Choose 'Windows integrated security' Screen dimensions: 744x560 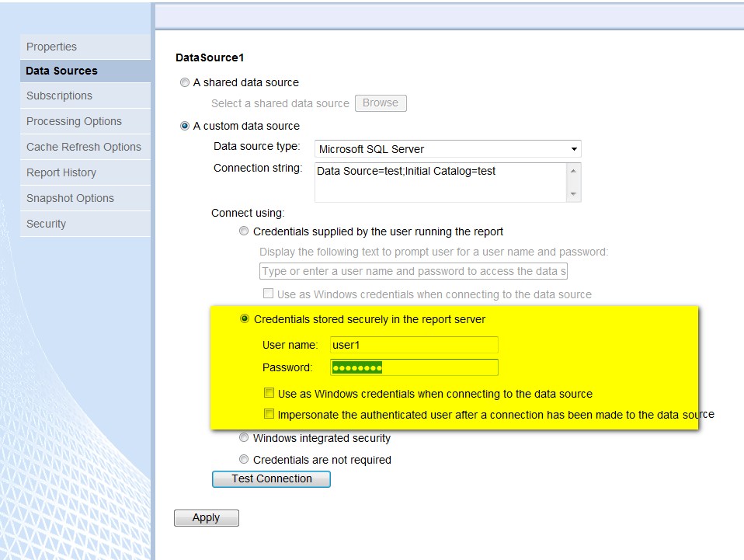point(244,437)
